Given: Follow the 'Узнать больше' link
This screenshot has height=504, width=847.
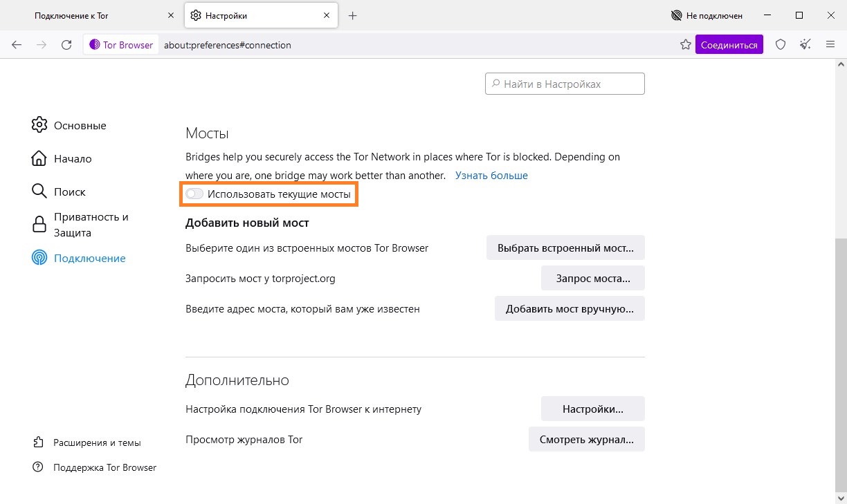Looking at the screenshot, I should [x=491, y=176].
